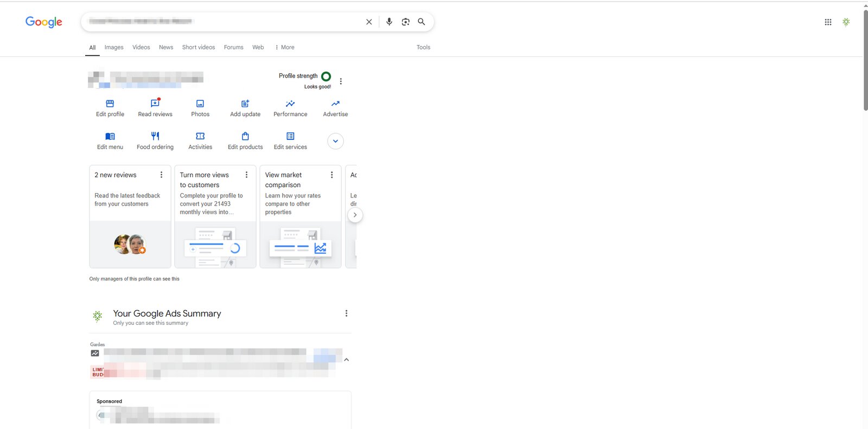
Task: Collapse the Google Ads campaign row
Action: (346, 360)
